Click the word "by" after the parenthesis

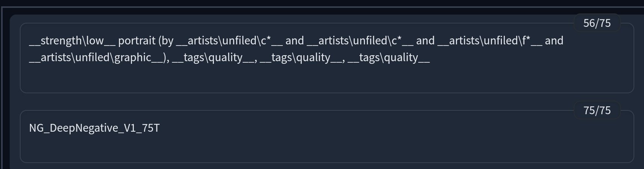tap(168, 41)
